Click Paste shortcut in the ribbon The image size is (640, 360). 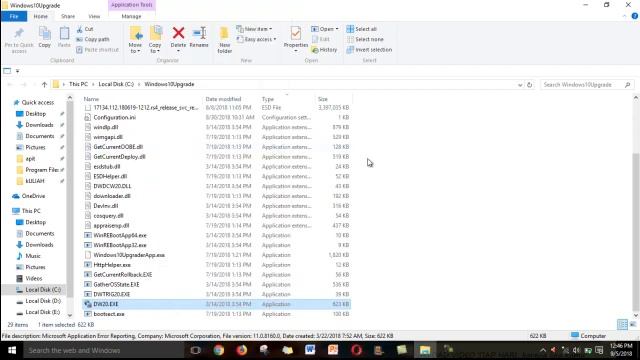click(98, 49)
